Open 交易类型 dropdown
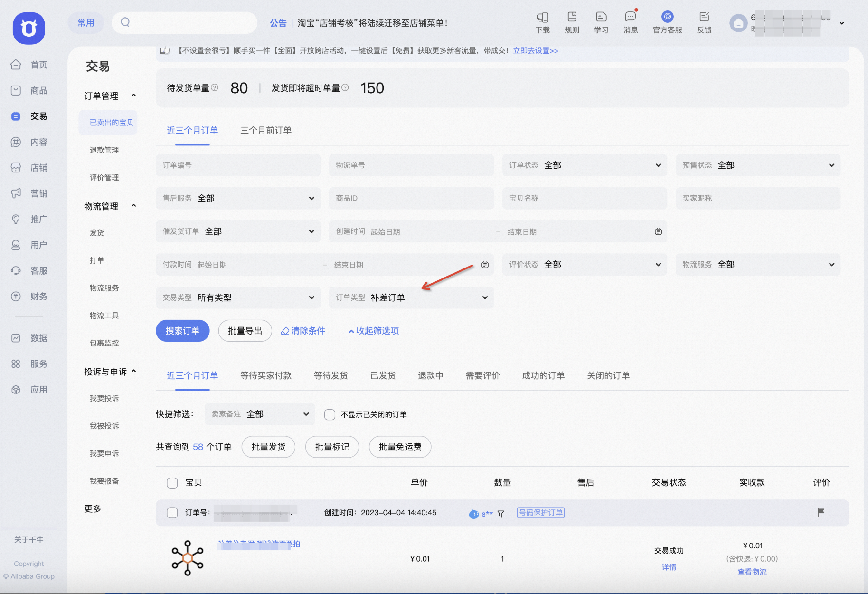 click(238, 297)
